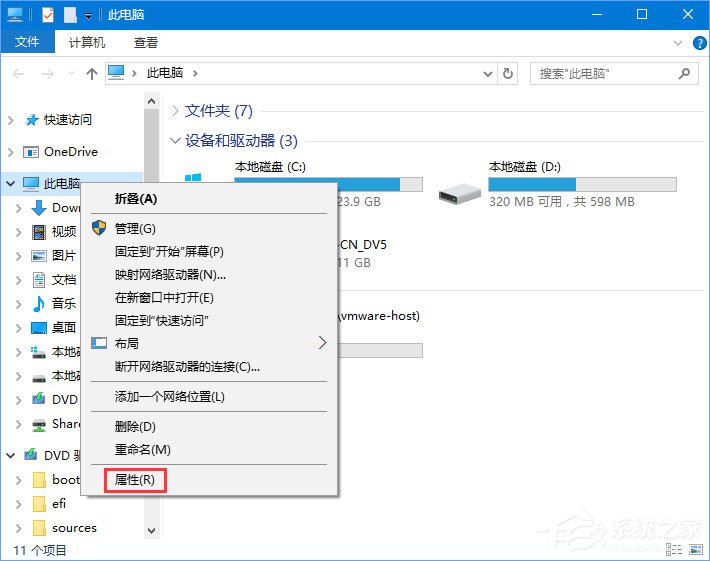The image size is (710, 561).
Task: Expand the 文件夹 (7) group
Action: [x=175, y=111]
